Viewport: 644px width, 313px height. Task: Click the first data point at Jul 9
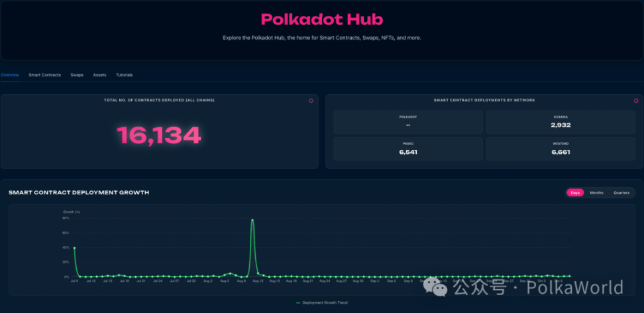[74, 247]
